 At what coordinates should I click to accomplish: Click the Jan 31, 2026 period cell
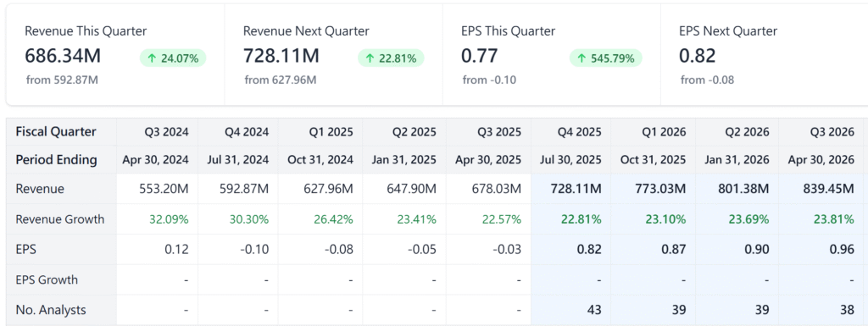737,160
